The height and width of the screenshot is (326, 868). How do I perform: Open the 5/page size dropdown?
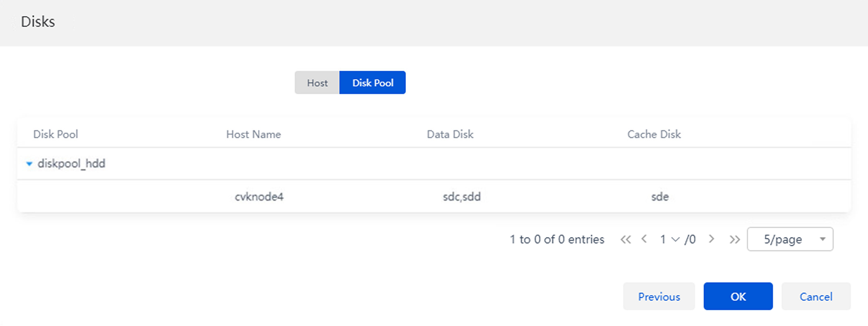[790, 239]
